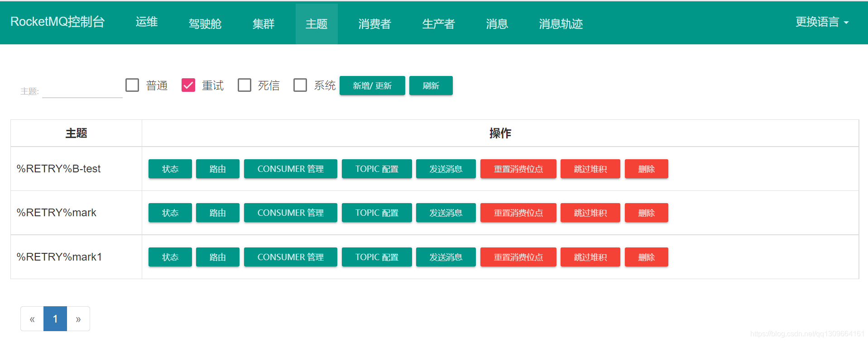Select the %RETRY%mark1 topic name
Viewport: 868px width, 342px height.
[59, 257]
